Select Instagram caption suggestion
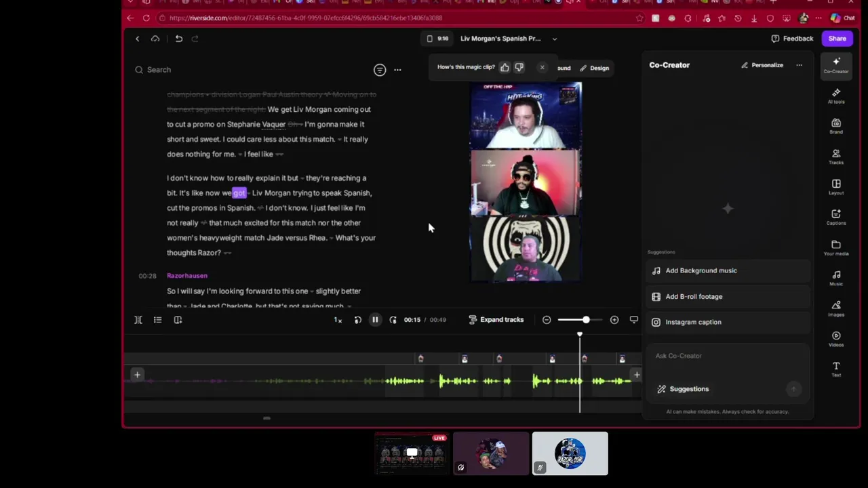 pyautogui.click(x=729, y=322)
